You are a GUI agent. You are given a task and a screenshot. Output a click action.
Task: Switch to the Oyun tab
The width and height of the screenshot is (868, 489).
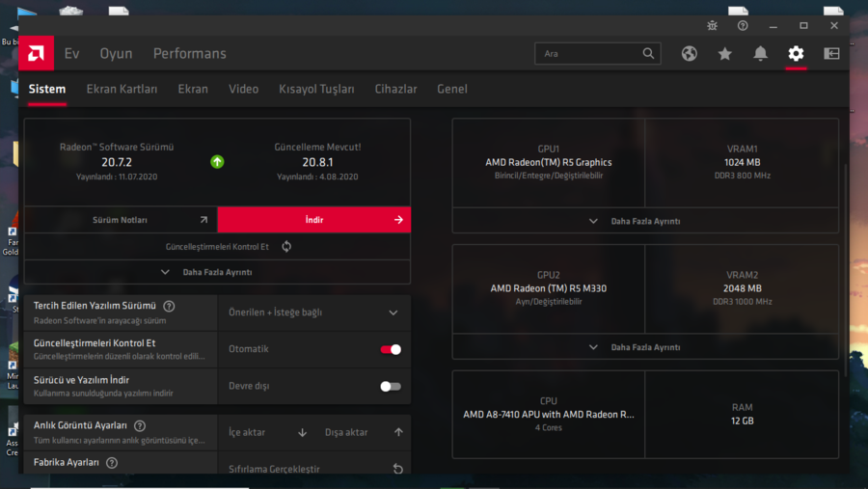click(116, 53)
